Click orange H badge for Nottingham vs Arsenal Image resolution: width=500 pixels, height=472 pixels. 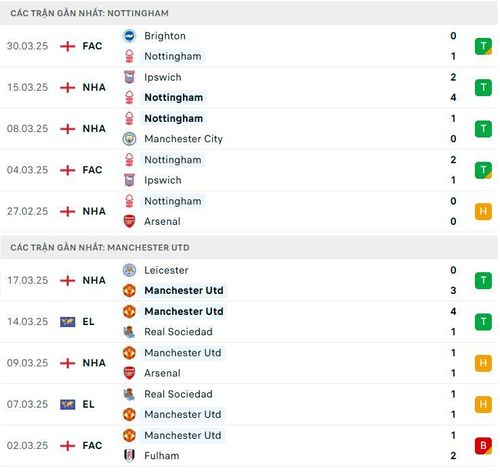(x=483, y=211)
